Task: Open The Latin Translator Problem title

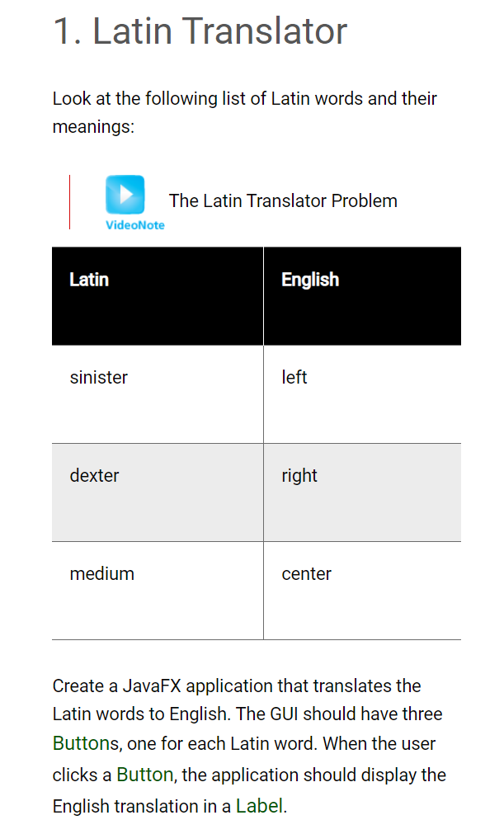Action: tap(283, 200)
